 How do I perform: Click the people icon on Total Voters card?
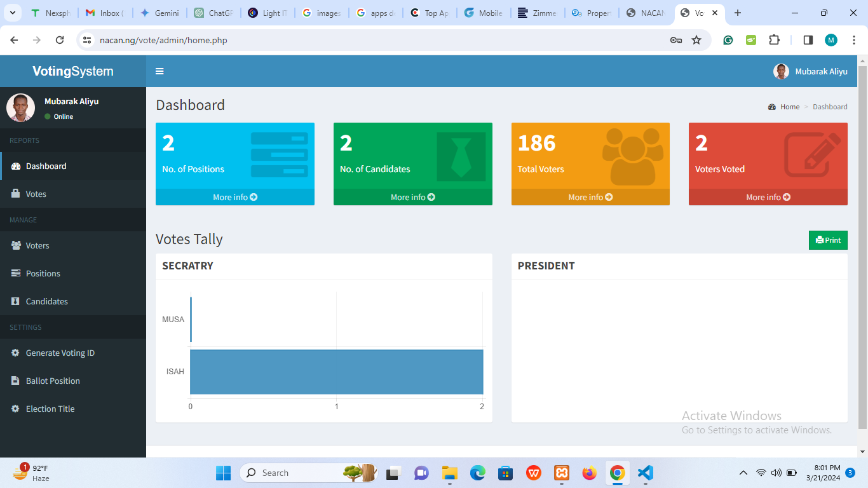633,156
